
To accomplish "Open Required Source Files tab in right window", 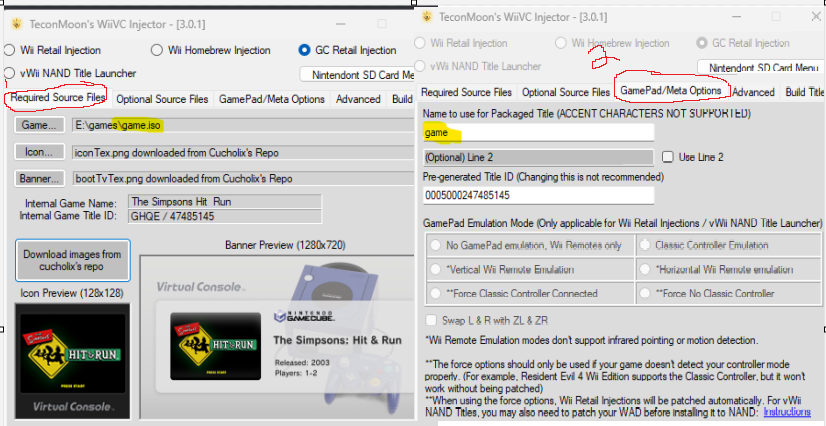I will (x=466, y=92).
